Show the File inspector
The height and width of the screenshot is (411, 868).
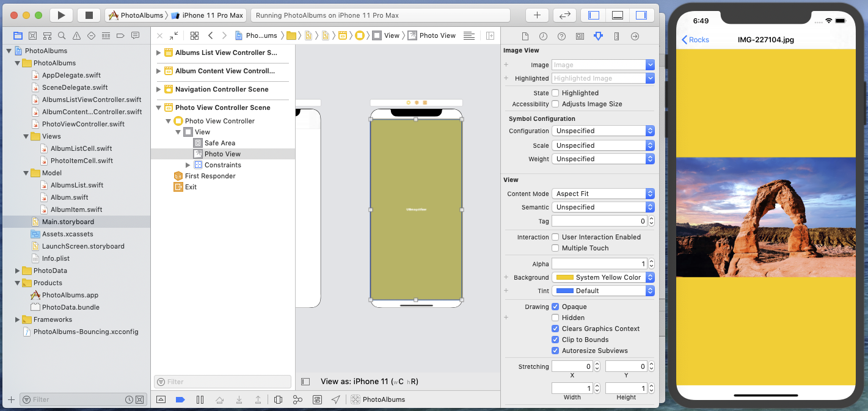click(x=525, y=36)
